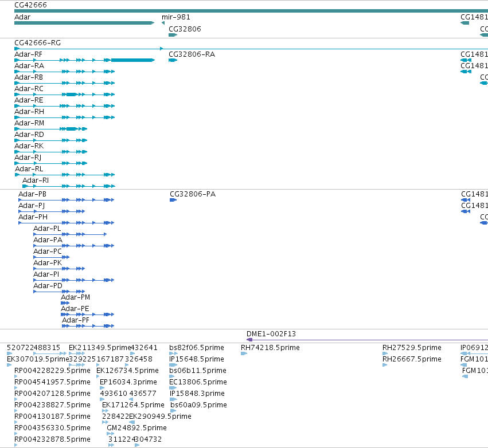Select the Adar-PD protein feature
Image resolution: width=488 pixels, height=448 pixels.
(59, 292)
